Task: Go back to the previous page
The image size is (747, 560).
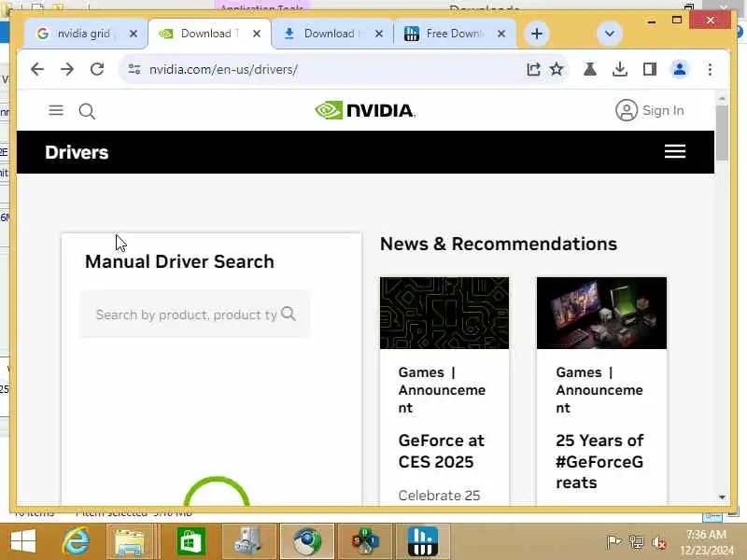Action: [37, 69]
